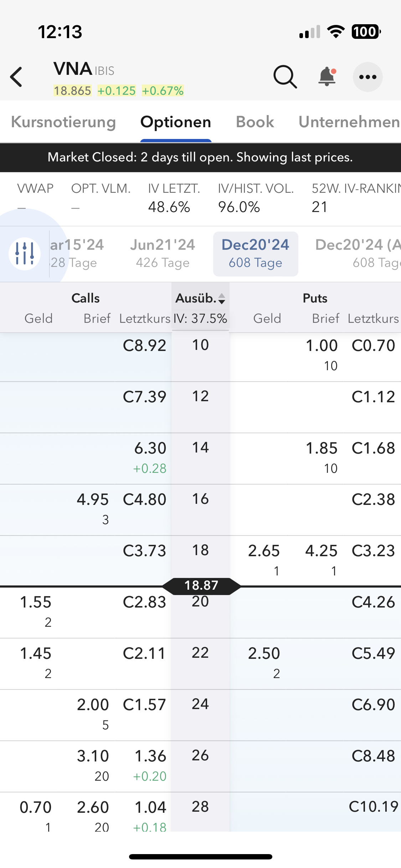Switch to the Unternehmen tab

pos(349,122)
